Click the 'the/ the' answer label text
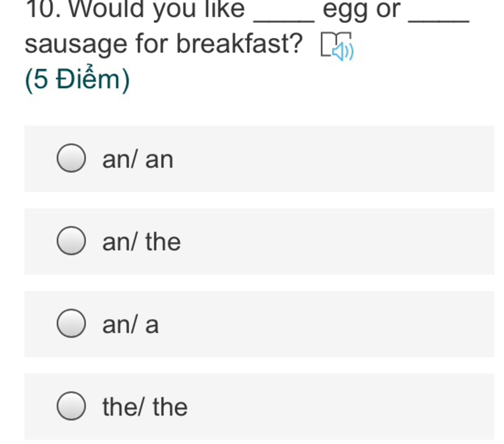Screen dimensions: 504x444 pyautogui.click(x=145, y=407)
